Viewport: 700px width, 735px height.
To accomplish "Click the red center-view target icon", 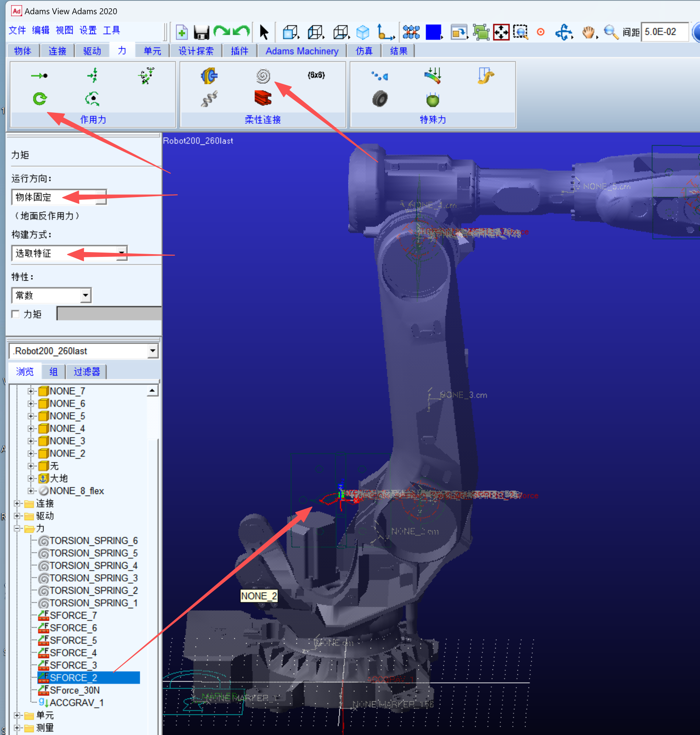I will point(540,32).
